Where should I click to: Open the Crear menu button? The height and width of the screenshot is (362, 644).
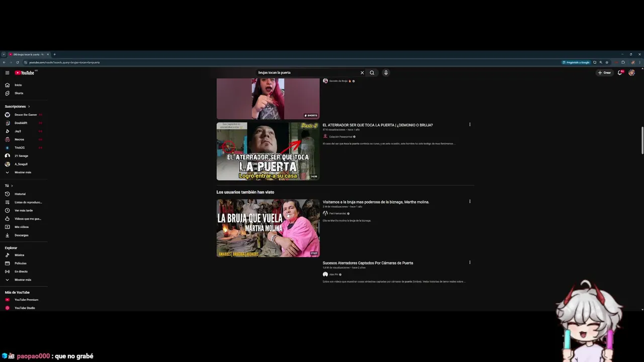pyautogui.click(x=604, y=72)
